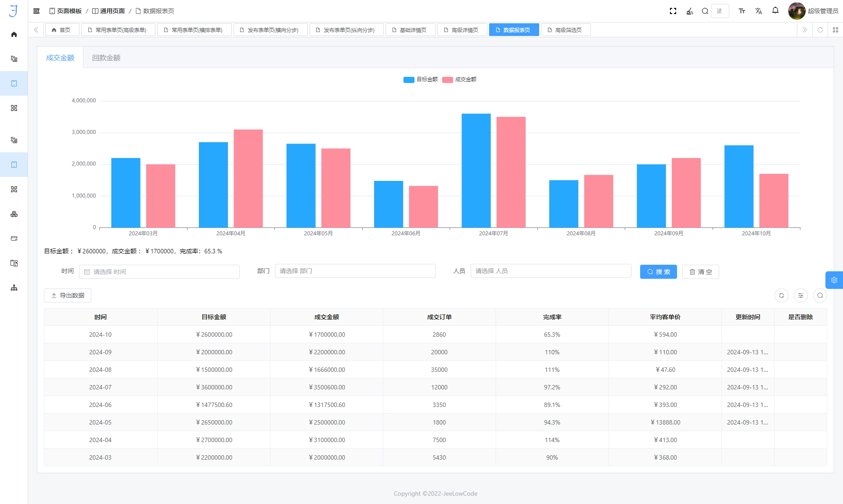
Task: Click the broom clear-cache icon
Action: tap(689, 11)
